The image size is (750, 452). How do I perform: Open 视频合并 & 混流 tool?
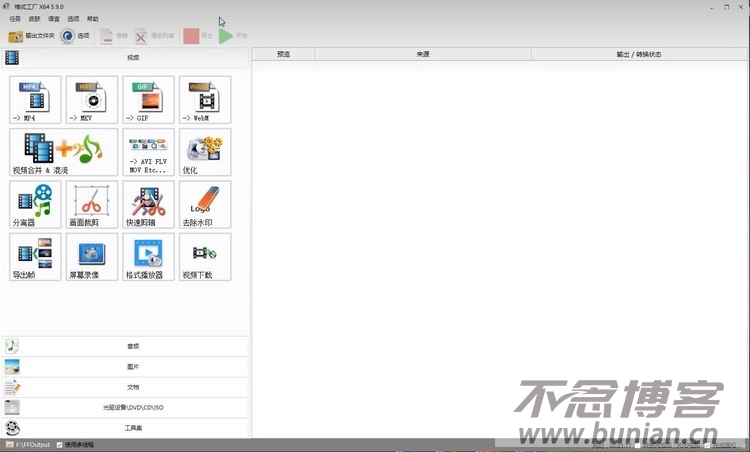point(63,152)
